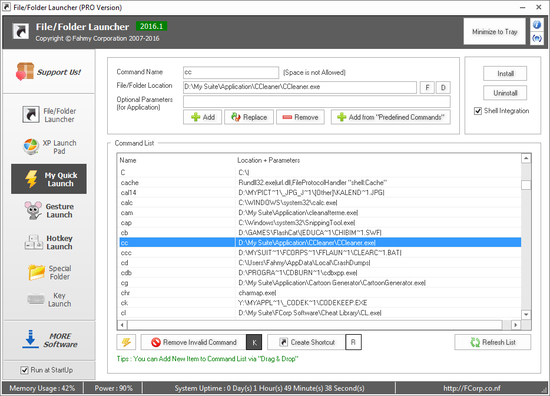This screenshot has width=550, height=396.
Task: Click System Uptime status entry
Action: [269, 388]
